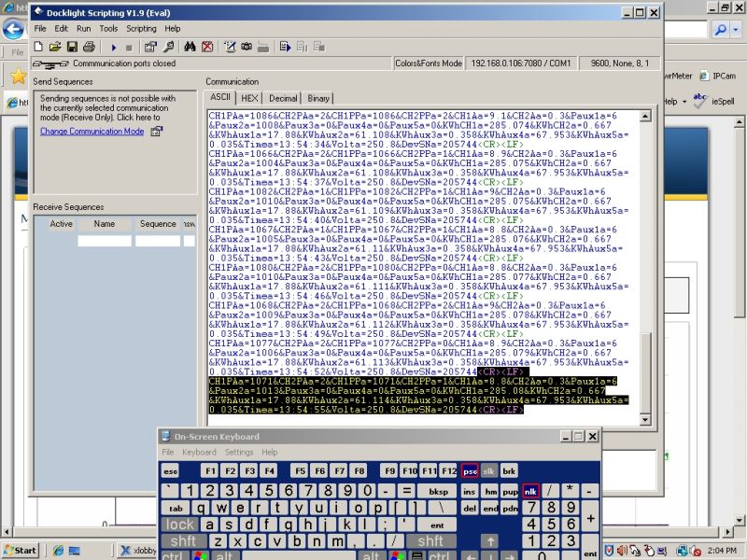The width and height of the screenshot is (747, 560).
Task: Open the Run menu
Action: [x=83, y=29]
